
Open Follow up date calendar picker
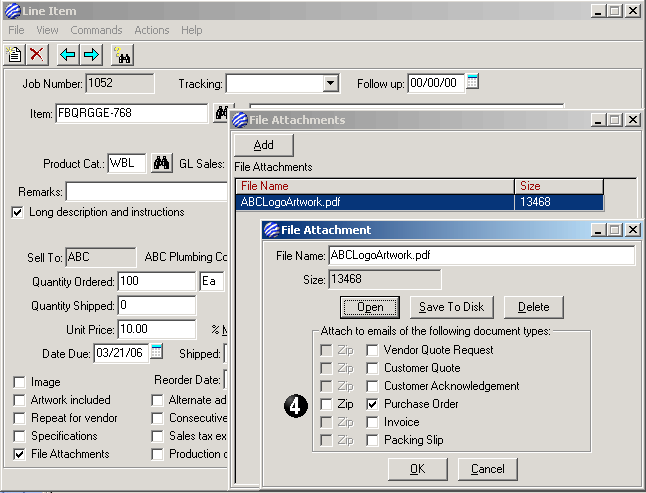[x=474, y=82]
